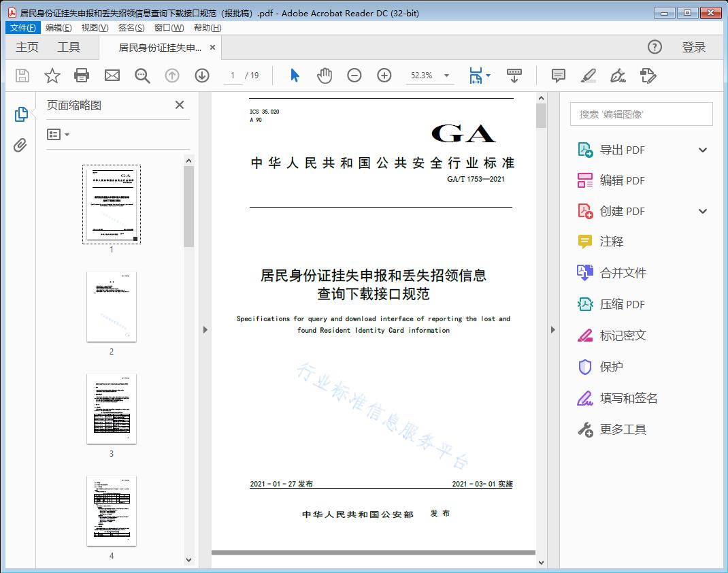Click the 登录 sign-in button

(694, 47)
